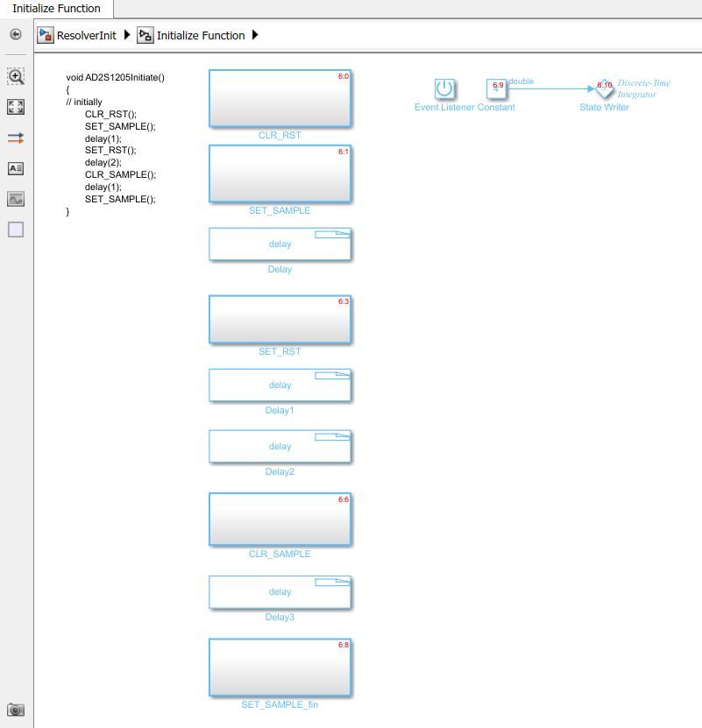
Task: Switch to the Initialize Function tab
Action: (56, 9)
